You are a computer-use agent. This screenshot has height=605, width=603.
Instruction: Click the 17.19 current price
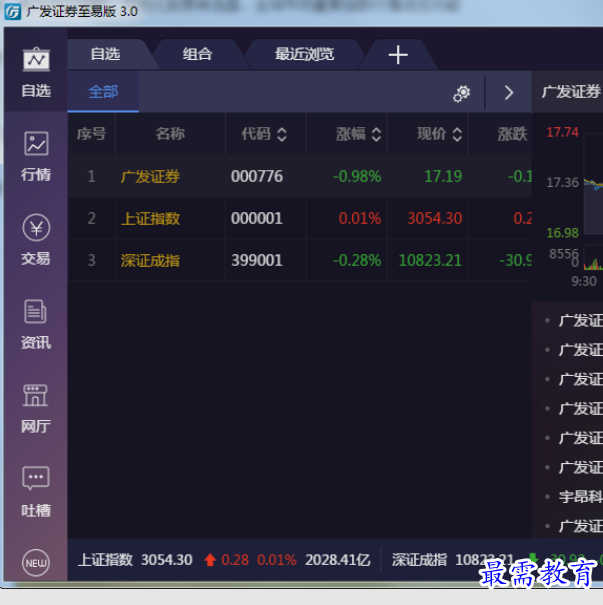443,177
